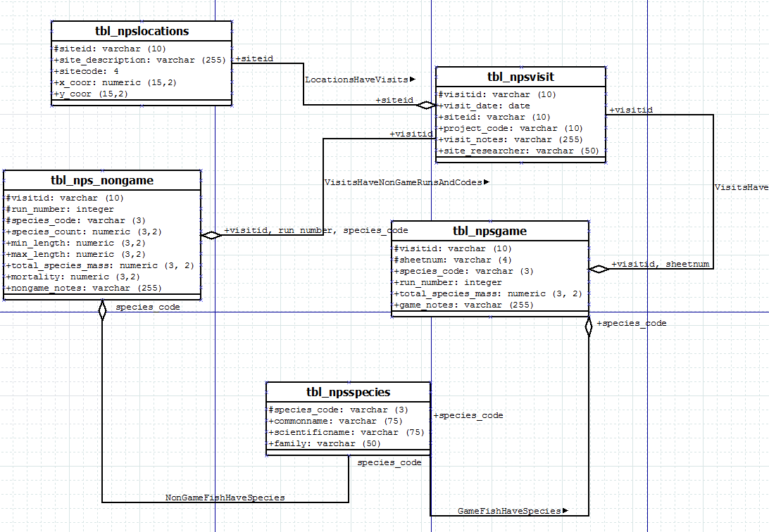This screenshot has width=769, height=532.
Task: Select the tbl_npsvisit table title
Action: pyautogui.click(x=520, y=77)
